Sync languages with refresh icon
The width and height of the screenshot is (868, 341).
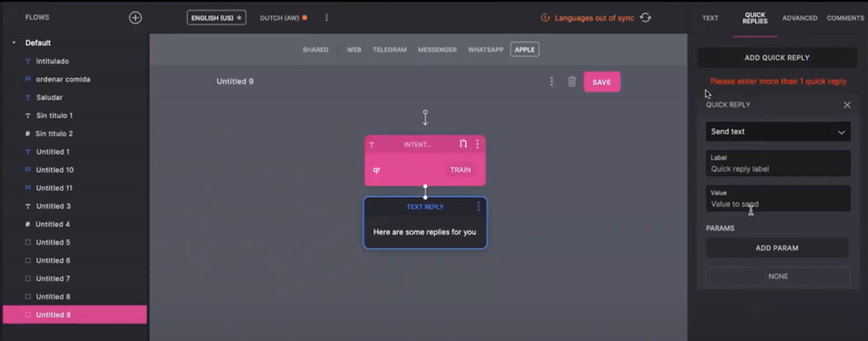coord(645,17)
